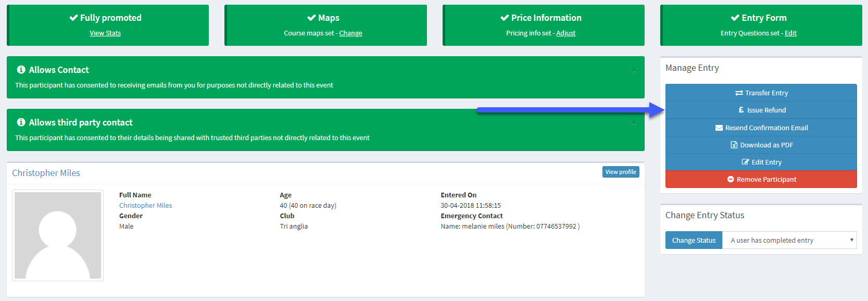Image resolution: width=868 pixels, height=301 pixels.
Task: Click the Edit Entry pencil icon
Action: (745, 162)
